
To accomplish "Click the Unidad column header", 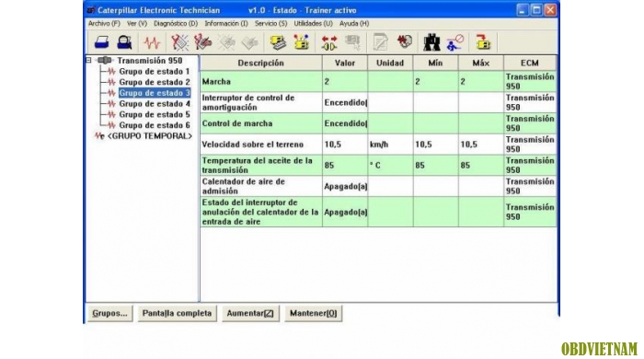I will pos(390,63).
